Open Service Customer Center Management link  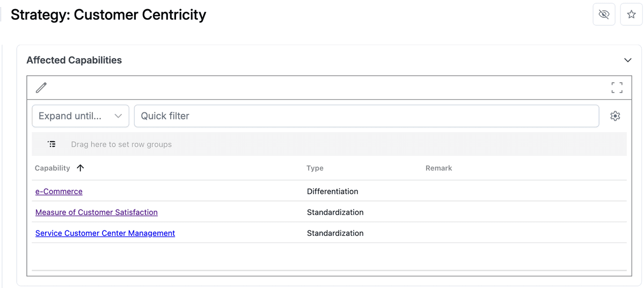click(x=105, y=233)
